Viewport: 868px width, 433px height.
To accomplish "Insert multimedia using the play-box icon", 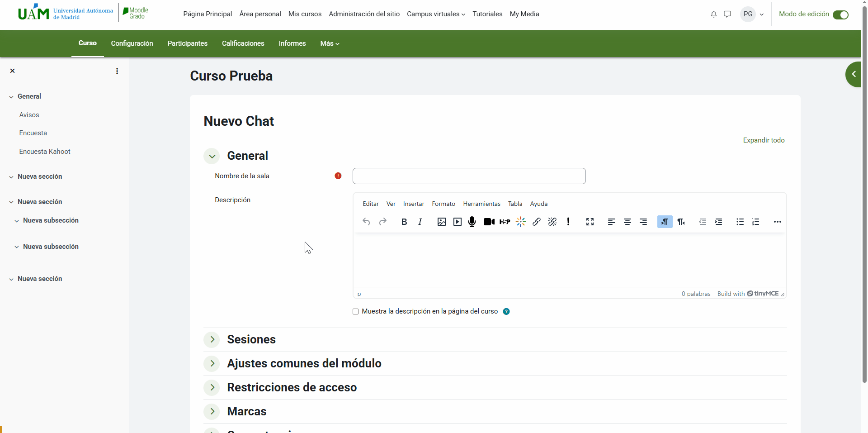I will [x=458, y=222].
